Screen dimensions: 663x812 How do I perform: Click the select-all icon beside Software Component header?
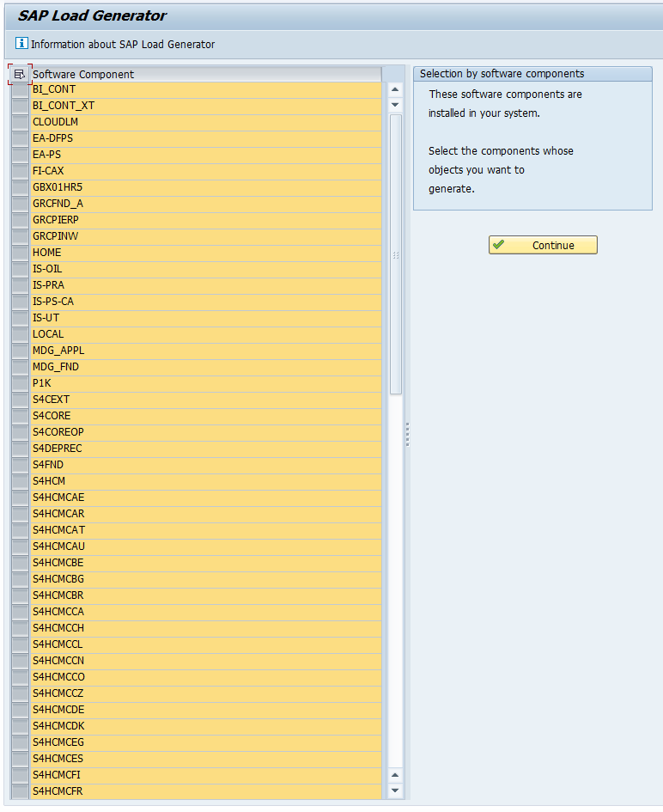(20, 75)
